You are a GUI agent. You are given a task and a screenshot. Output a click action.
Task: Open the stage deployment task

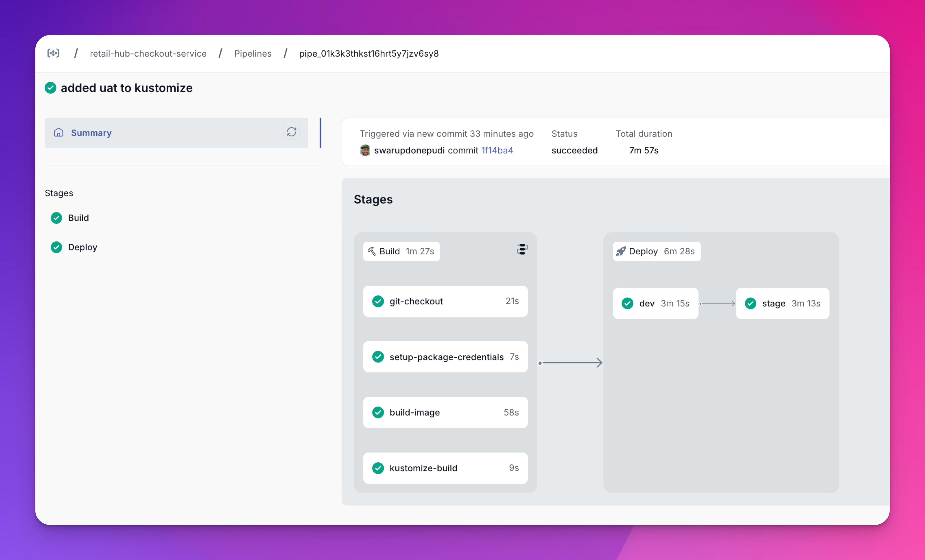[x=782, y=303]
